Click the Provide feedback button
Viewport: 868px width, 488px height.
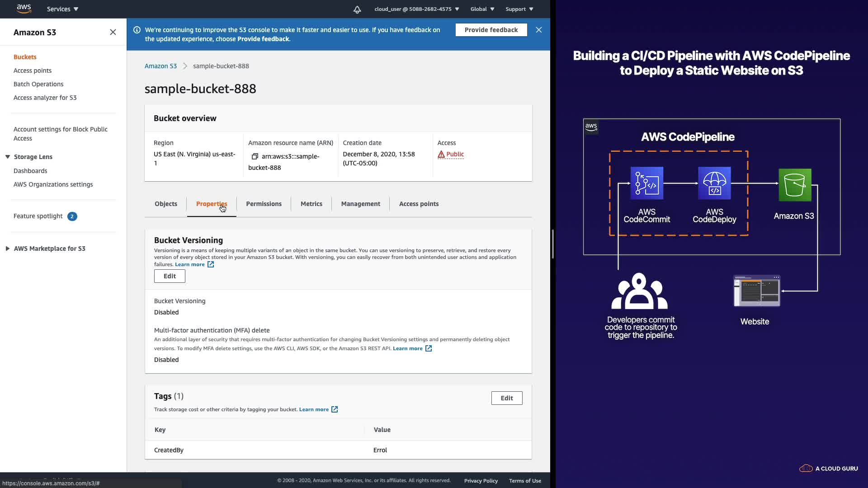click(x=491, y=30)
